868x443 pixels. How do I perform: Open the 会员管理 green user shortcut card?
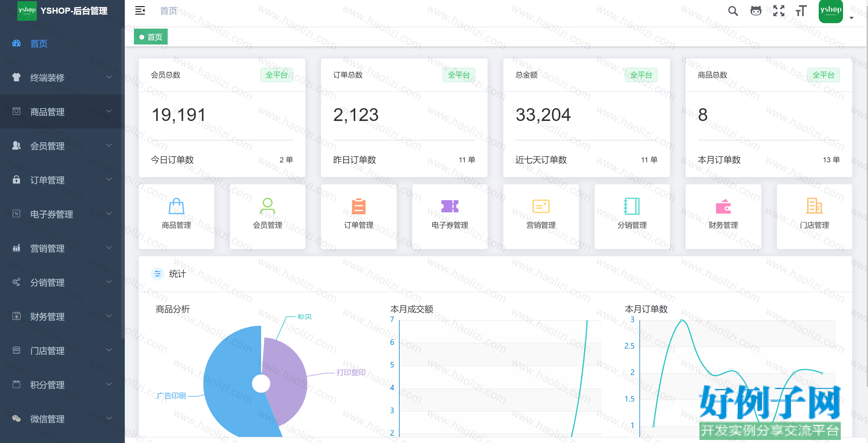268,217
